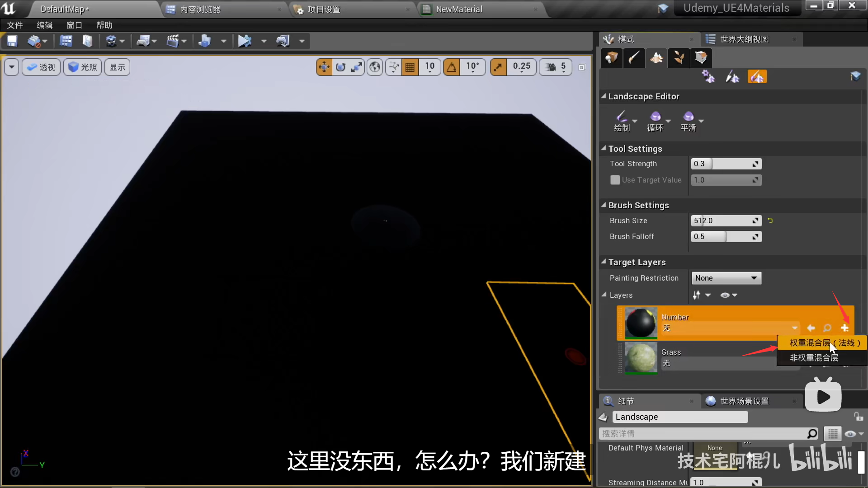Switch to the 内容浏览器 tab
Image resolution: width=868 pixels, height=488 pixels.
(200, 9)
